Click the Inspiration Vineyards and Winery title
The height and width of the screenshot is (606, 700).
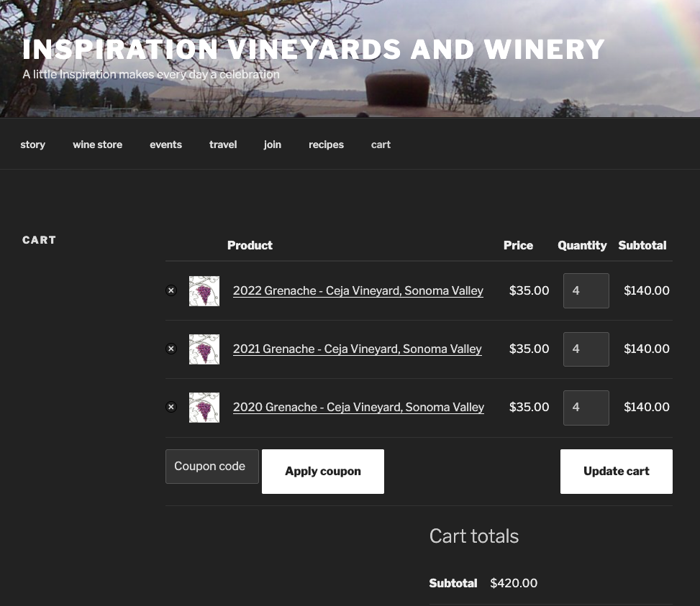click(313, 49)
